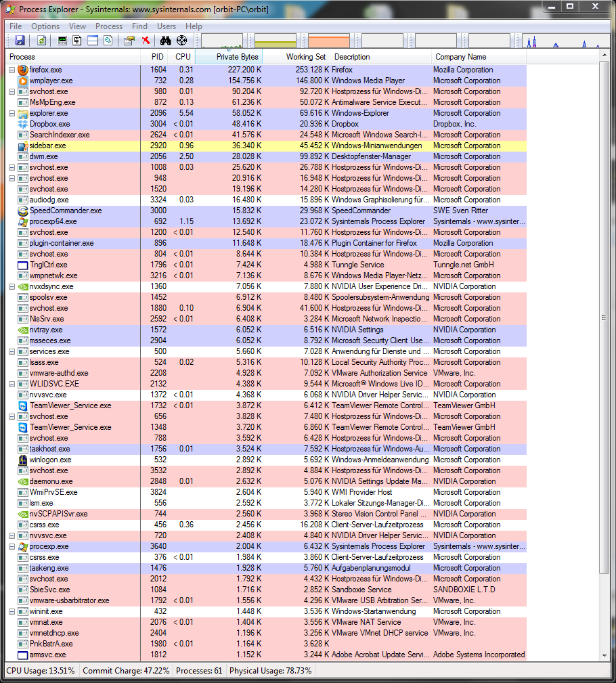Viewport: 616px width, 683px height.
Task: Collapse the nvxdsync.exe tree node
Action: (12, 286)
